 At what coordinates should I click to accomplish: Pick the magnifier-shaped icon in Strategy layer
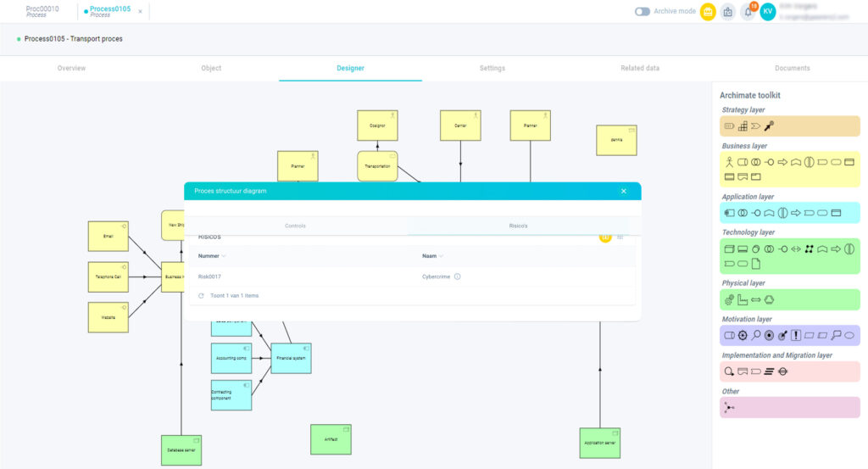[x=769, y=126]
